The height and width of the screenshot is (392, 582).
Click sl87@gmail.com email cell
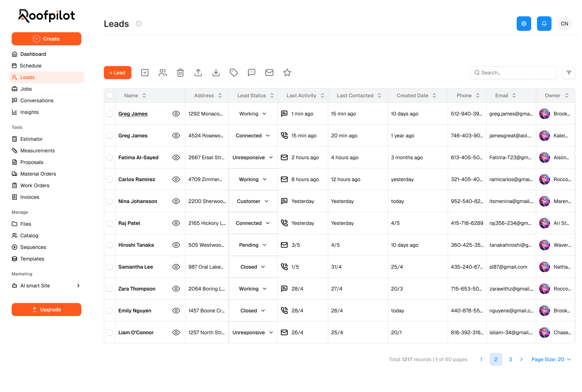tap(508, 267)
